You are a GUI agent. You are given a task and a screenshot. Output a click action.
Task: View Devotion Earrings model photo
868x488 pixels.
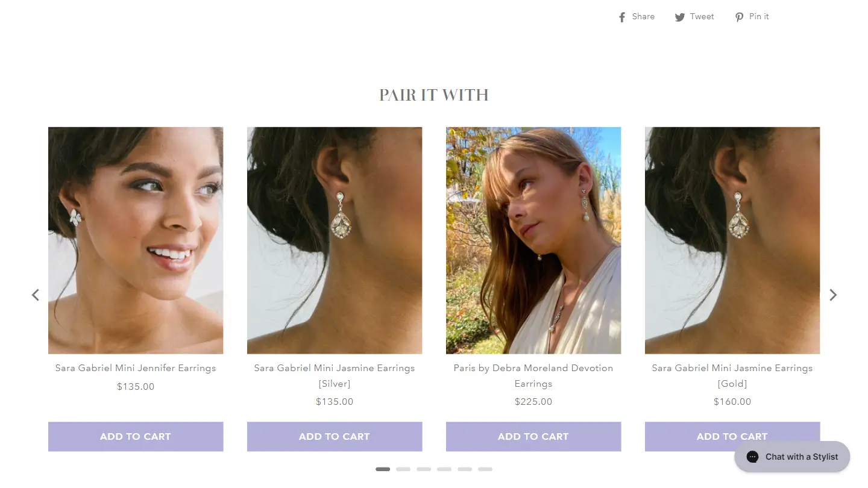pyautogui.click(x=533, y=240)
